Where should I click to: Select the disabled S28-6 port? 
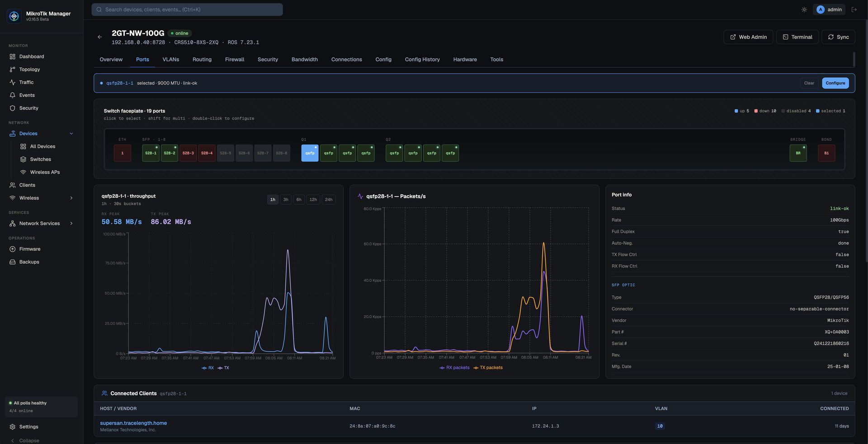244,153
